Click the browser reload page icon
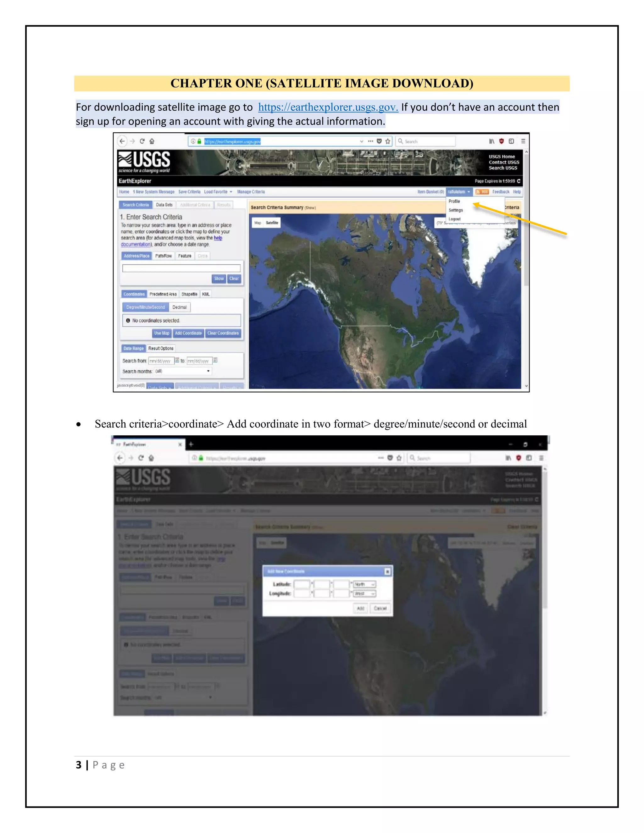The image size is (644, 833). click(x=142, y=141)
